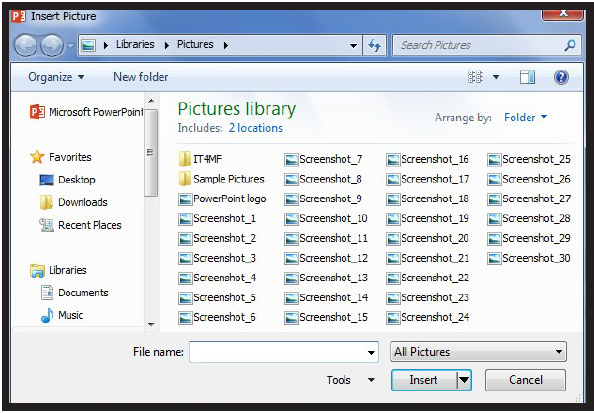The height and width of the screenshot is (413, 594).
Task: Open help with the question mark icon
Action: click(x=561, y=77)
